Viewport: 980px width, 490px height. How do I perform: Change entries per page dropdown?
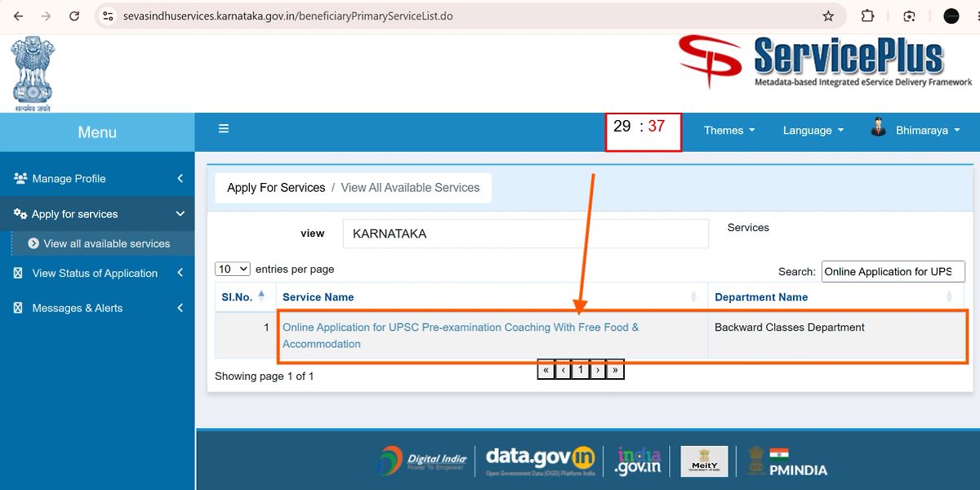(233, 269)
